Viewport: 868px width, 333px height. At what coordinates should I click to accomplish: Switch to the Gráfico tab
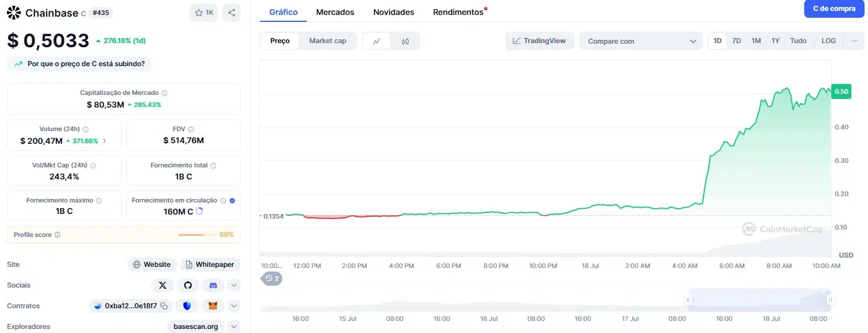click(283, 12)
